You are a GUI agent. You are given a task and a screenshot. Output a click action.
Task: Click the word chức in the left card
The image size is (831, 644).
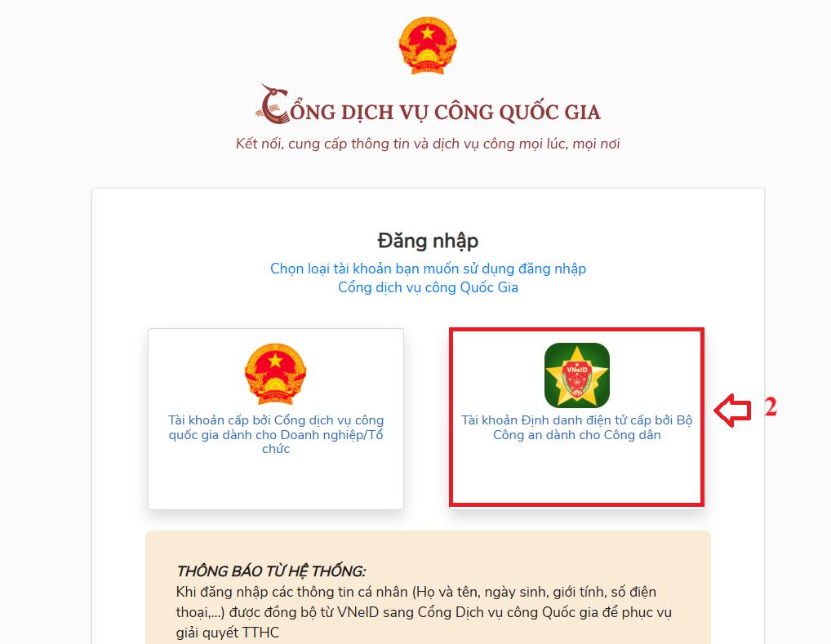point(276,449)
